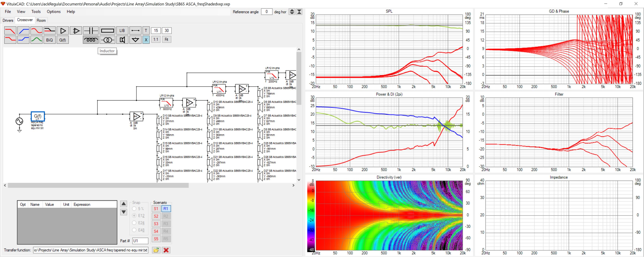Click the grid value field showing 15
Image resolution: width=644 pixels, height=257 pixels.
[156, 31]
